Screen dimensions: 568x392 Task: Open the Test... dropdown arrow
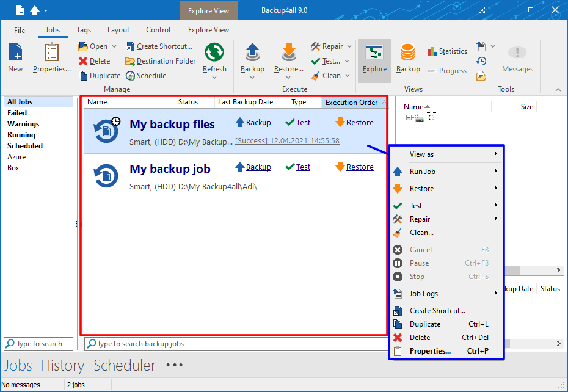click(x=347, y=61)
